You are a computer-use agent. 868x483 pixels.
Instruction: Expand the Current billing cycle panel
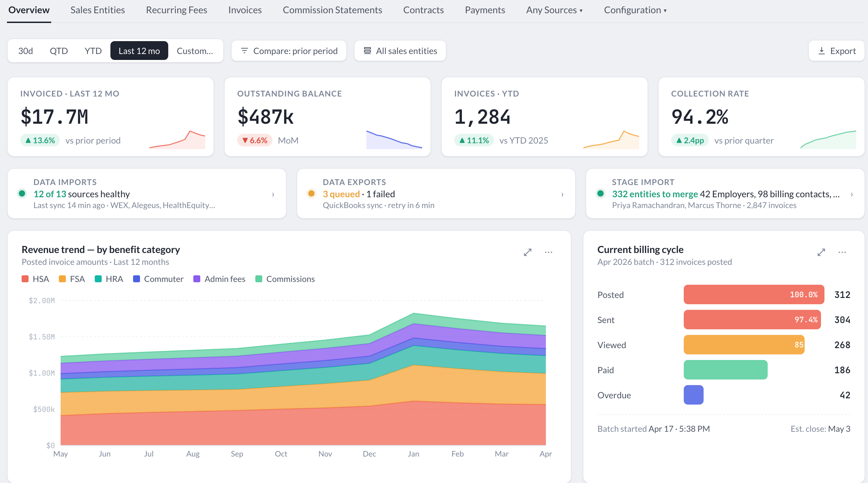pos(821,252)
